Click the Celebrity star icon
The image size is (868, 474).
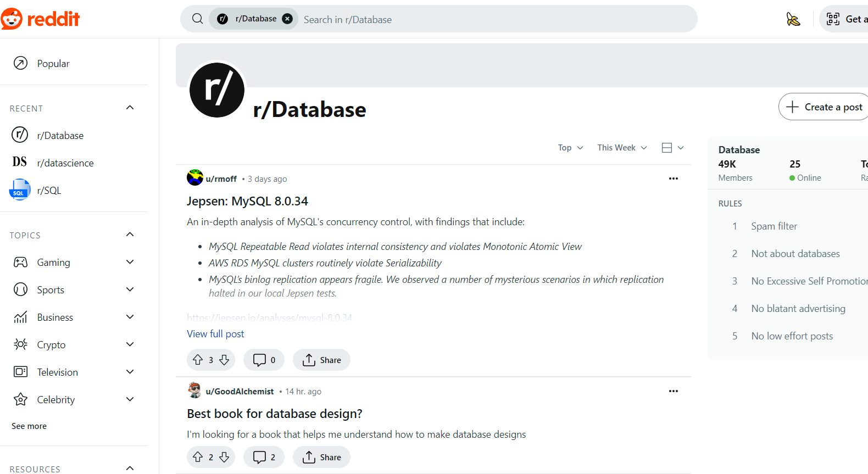pyautogui.click(x=20, y=399)
